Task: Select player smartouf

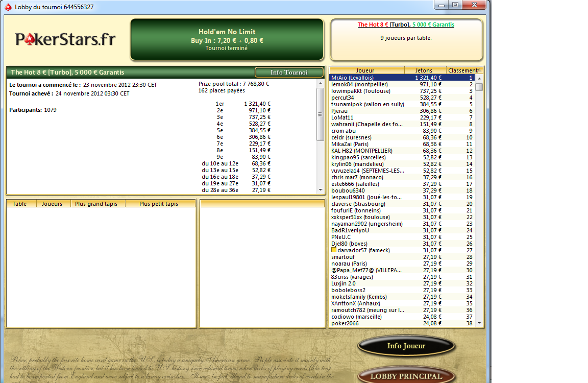Action: (402, 257)
